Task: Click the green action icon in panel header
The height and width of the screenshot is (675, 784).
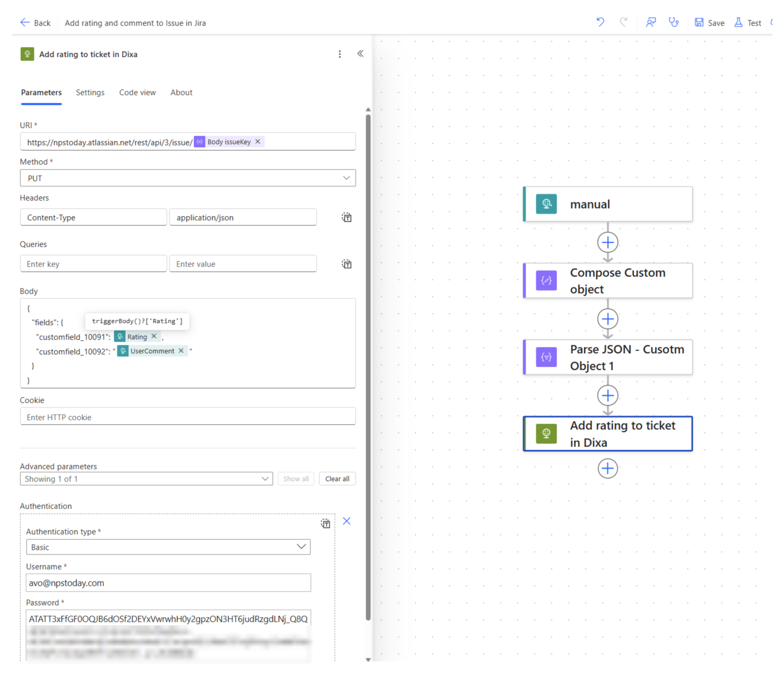Action: tap(27, 54)
